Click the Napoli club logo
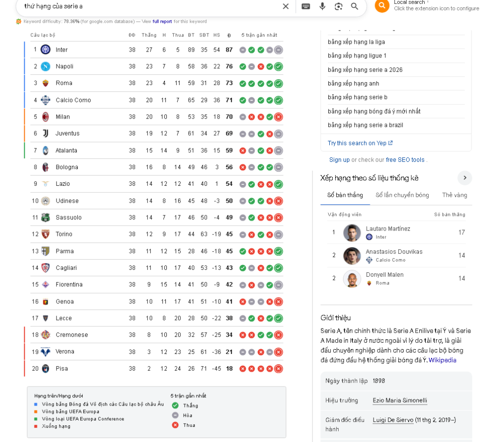Viewport: 504px width, 442px height. pos(46,66)
